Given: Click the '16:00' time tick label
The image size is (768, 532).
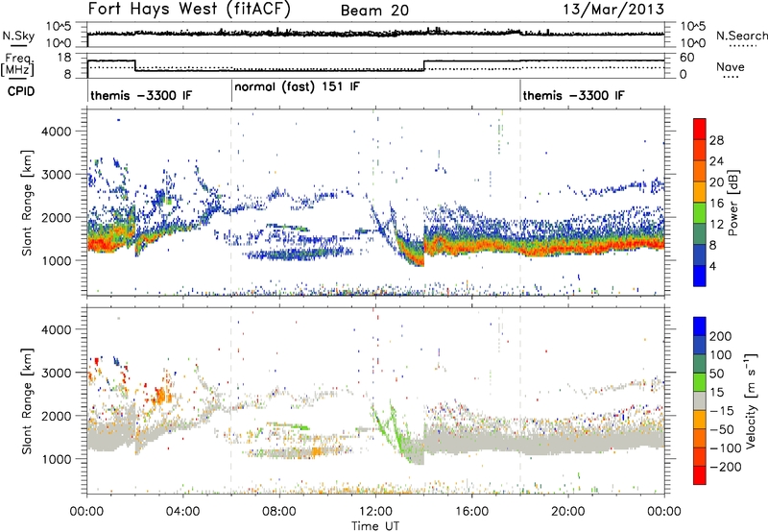Looking at the screenshot, I should (x=471, y=512).
